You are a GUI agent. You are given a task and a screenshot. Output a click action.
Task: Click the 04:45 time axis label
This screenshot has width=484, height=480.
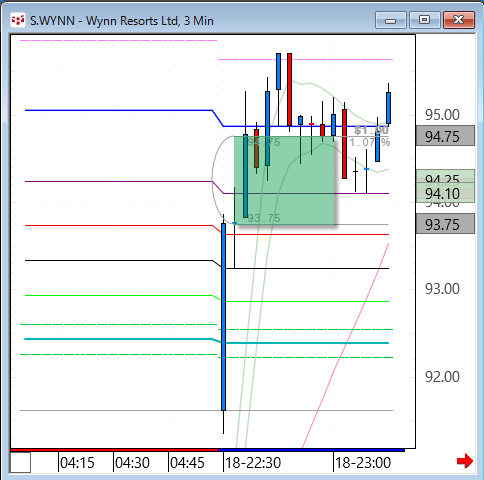click(187, 463)
